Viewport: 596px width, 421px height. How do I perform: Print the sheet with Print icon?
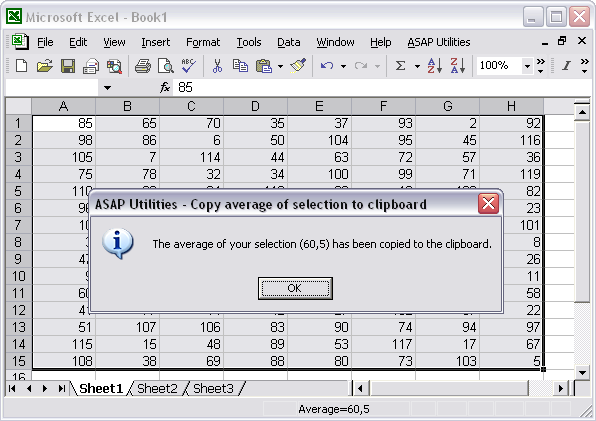[143, 66]
